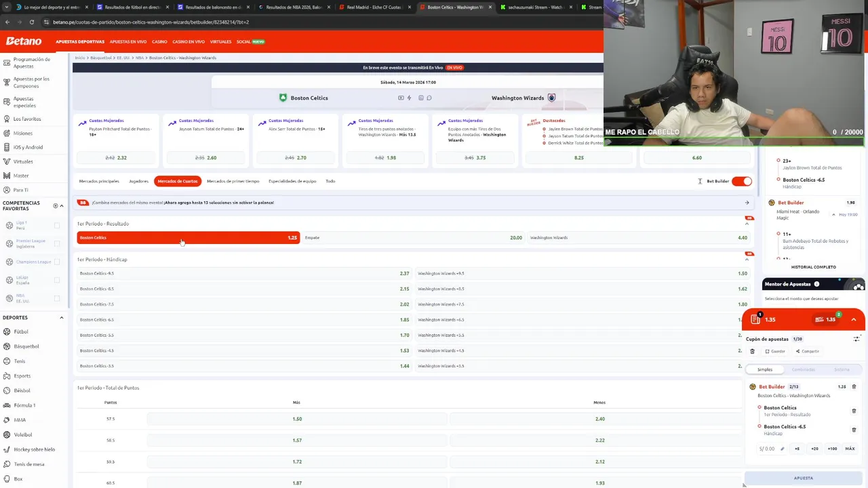Viewport: 868px width, 488px height.
Task: Collapse the bet slip panel chevron
Action: point(854,319)
